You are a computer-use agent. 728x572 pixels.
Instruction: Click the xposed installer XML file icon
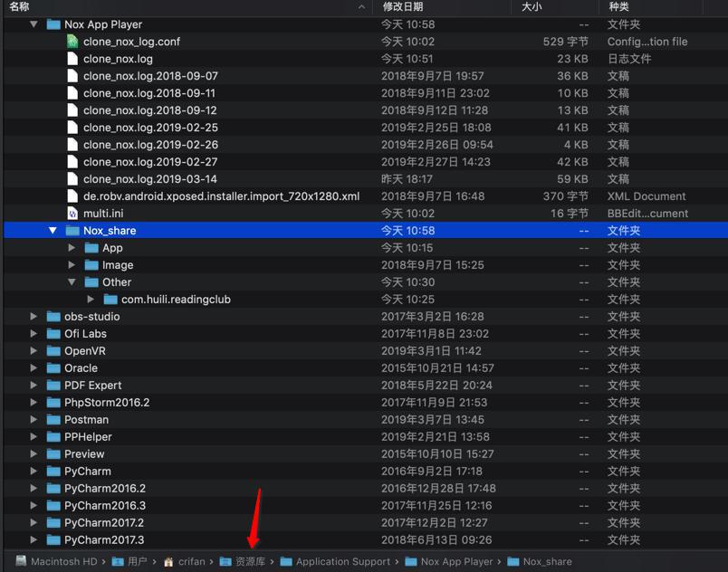click(x=72, y=195)
